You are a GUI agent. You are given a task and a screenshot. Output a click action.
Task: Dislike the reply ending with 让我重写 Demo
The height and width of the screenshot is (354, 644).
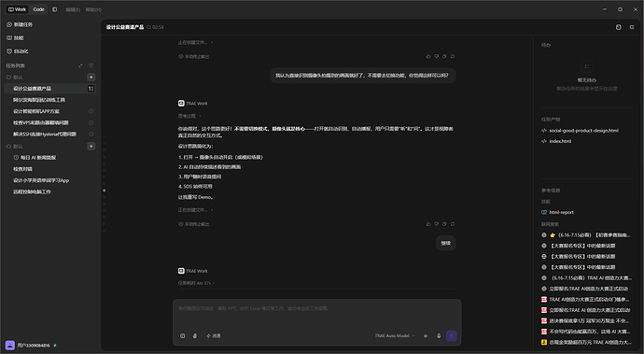437,224
